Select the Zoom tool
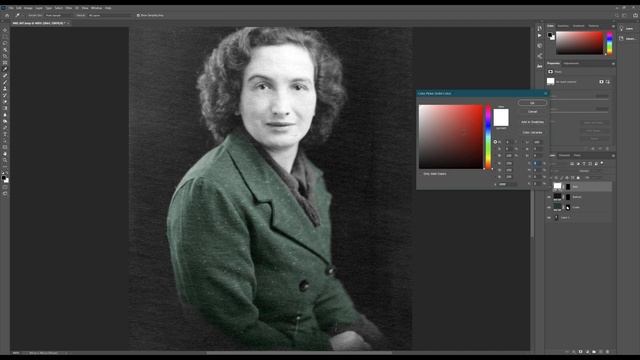 click(5, 161)
